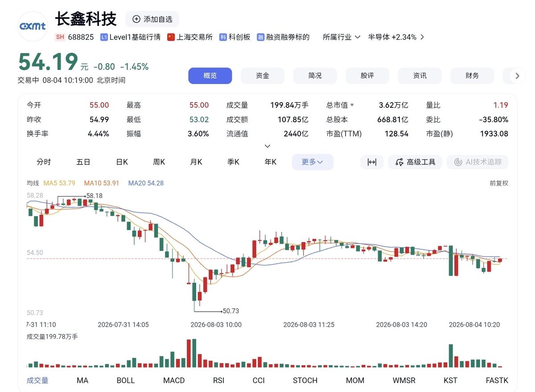The height and width of the screenshot is (392, 535).
Task: Select the 五日 chart period
Action: point(83,162)
